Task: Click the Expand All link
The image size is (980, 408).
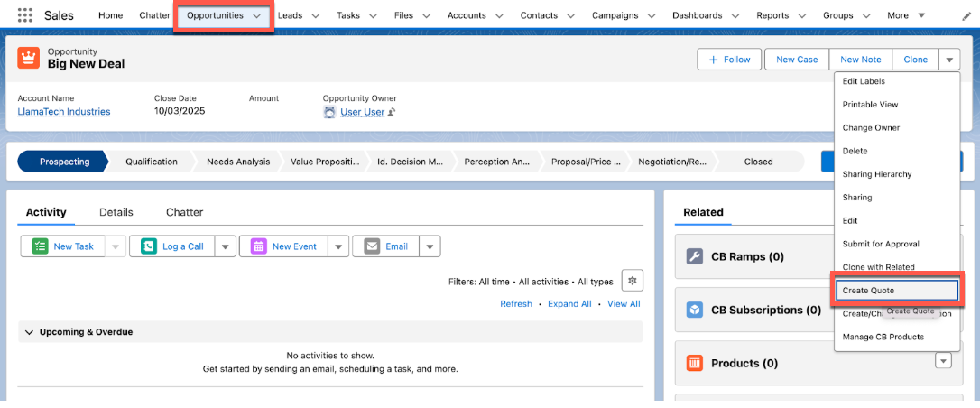Action: click(569, 304)
